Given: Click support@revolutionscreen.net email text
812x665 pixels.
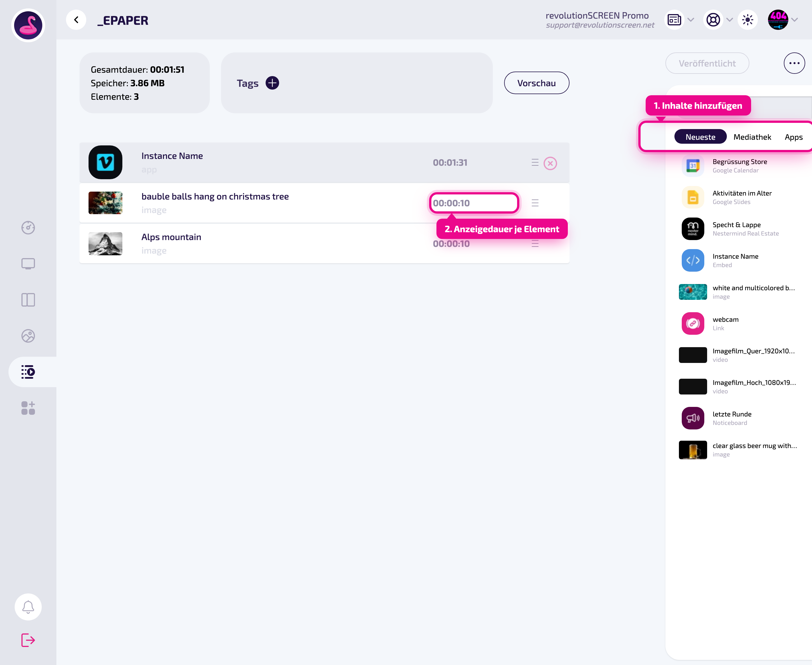Looking at the screenshot, I should click(x=600, y=25).
